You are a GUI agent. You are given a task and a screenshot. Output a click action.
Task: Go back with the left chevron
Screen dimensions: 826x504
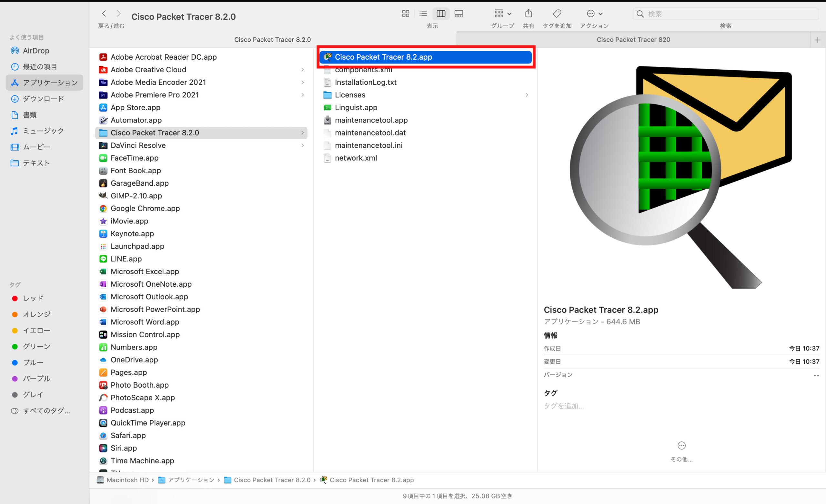104,14
